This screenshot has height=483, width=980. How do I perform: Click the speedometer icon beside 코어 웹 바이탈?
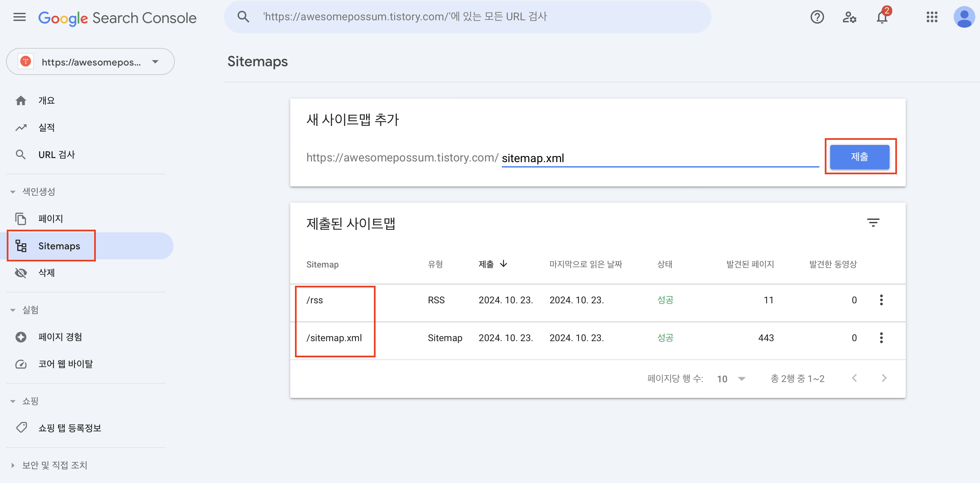click(x=21, y=364)
